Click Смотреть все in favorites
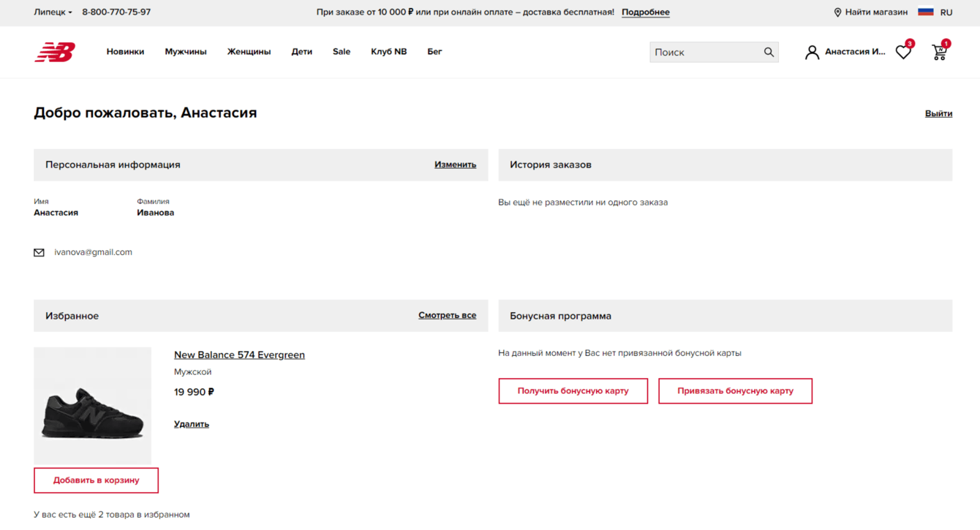980x530 pixels. click(447, 315)
